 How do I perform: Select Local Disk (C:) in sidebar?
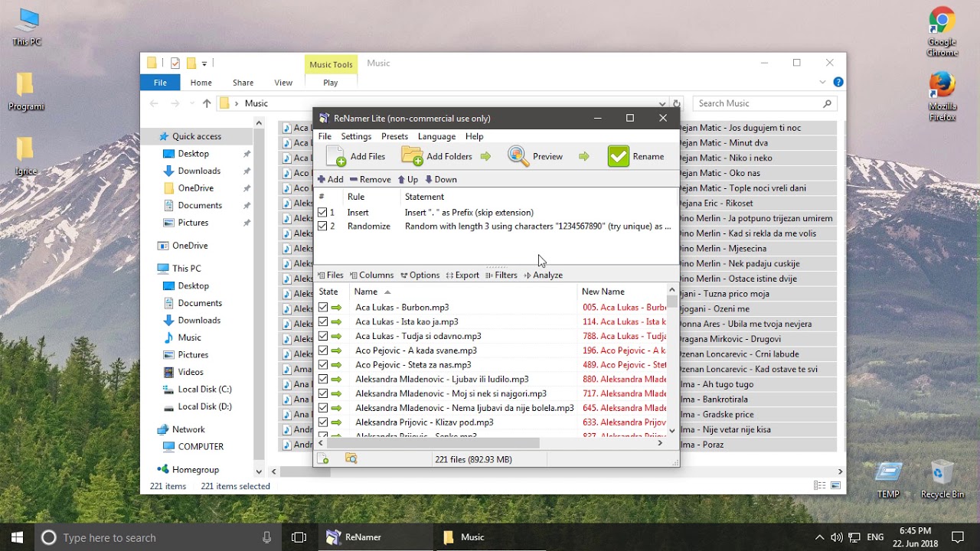click(204, 390)
